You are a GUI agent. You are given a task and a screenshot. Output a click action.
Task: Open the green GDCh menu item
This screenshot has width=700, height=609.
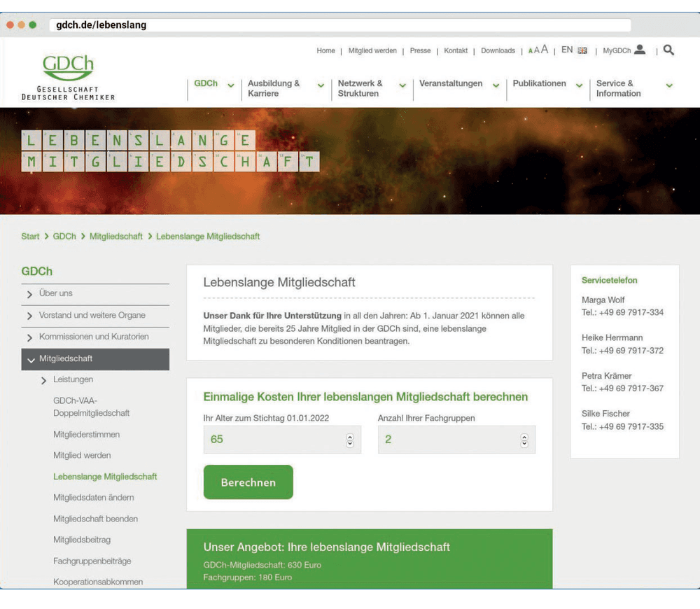click(206, 83)
